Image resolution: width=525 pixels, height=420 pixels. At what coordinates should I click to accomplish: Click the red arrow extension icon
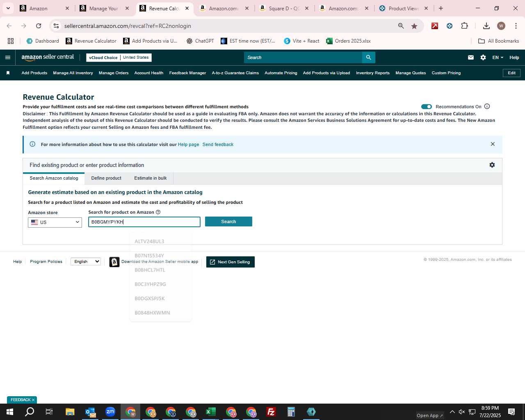[435, 26]
